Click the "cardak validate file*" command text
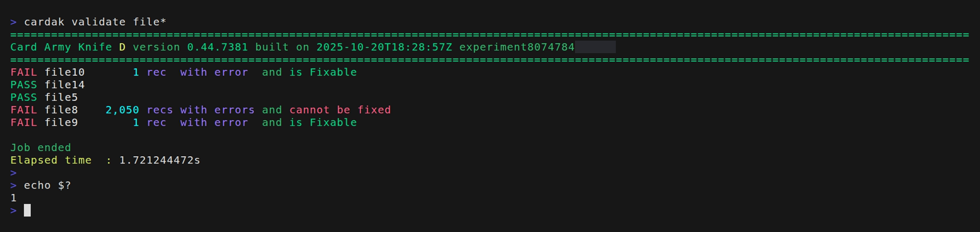This screenshot has height=232, width=980. pos(95,22)
